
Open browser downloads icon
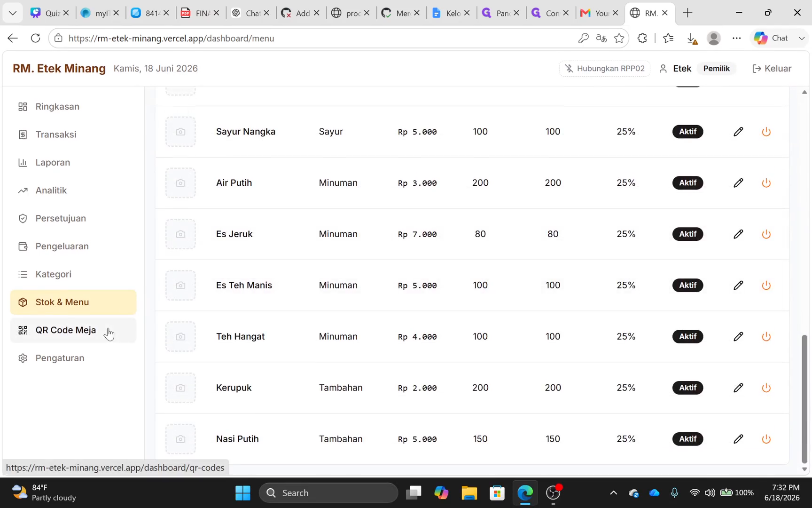click(x=692, y=39)
